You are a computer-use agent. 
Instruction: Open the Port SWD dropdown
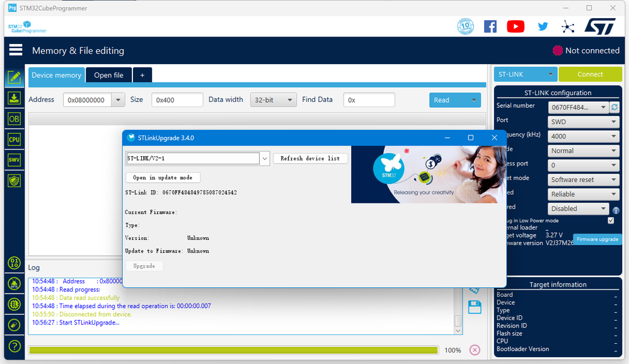pyautogui.click(x=583, y=122)
